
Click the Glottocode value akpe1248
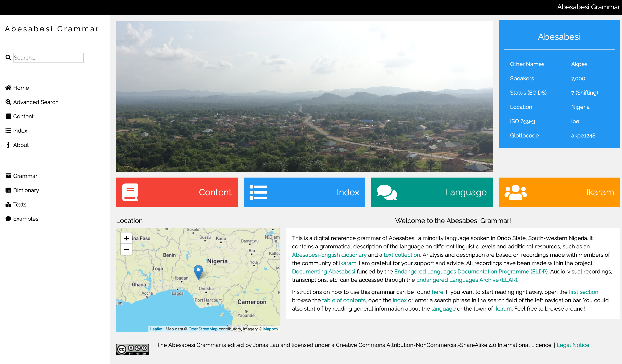point(583,136)
